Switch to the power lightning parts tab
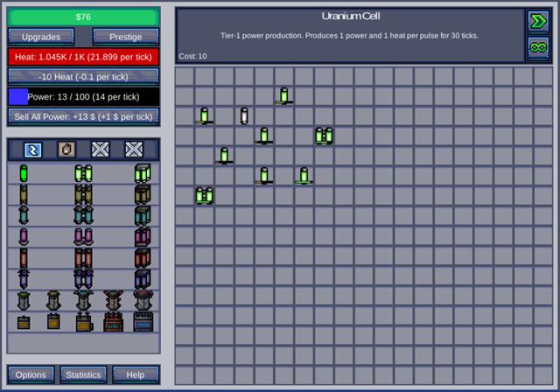The width and height of the screenshot is (560, 392). click(33, 150)
